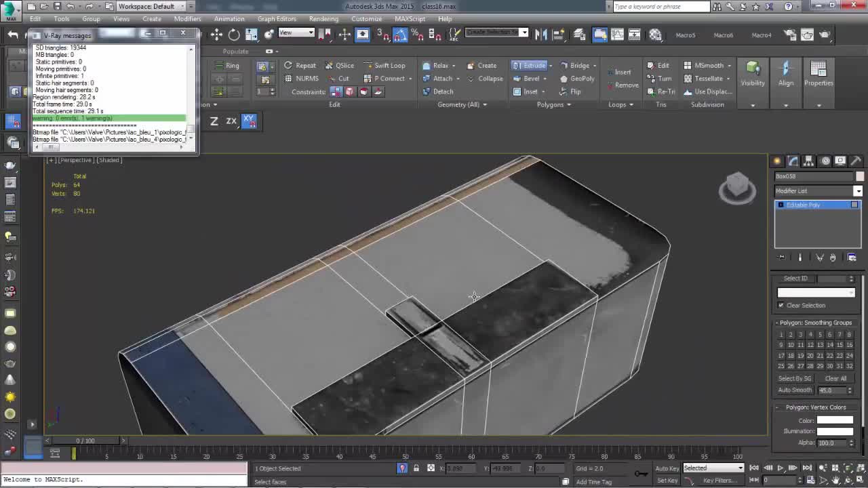Open the Modifiers menu
868x488 pixels.
187,18
